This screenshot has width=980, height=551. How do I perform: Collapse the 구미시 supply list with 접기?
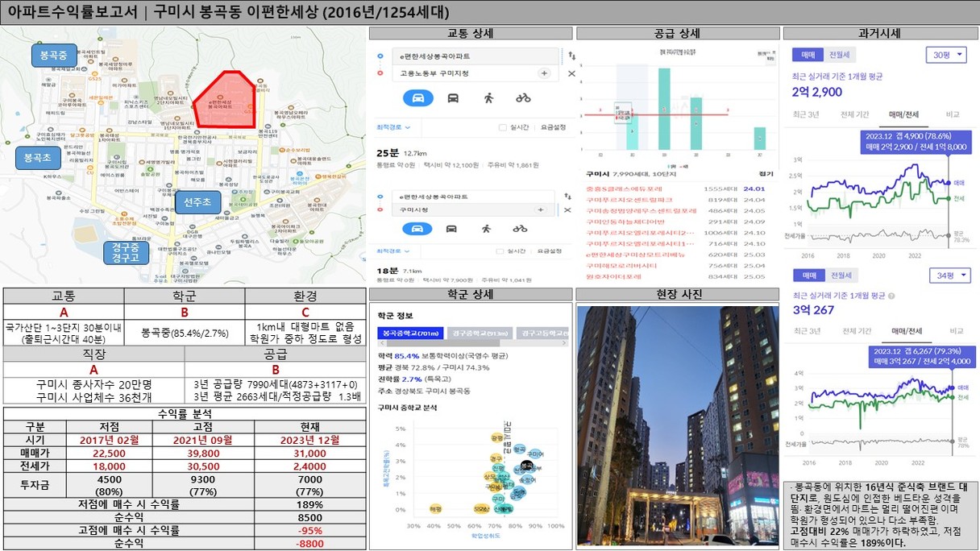click(x=766, y=172)
